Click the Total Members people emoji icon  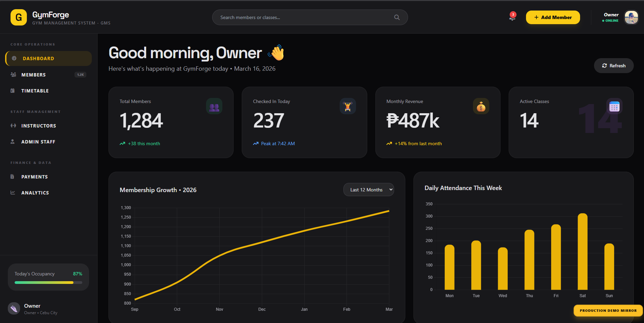coord(214,106)
